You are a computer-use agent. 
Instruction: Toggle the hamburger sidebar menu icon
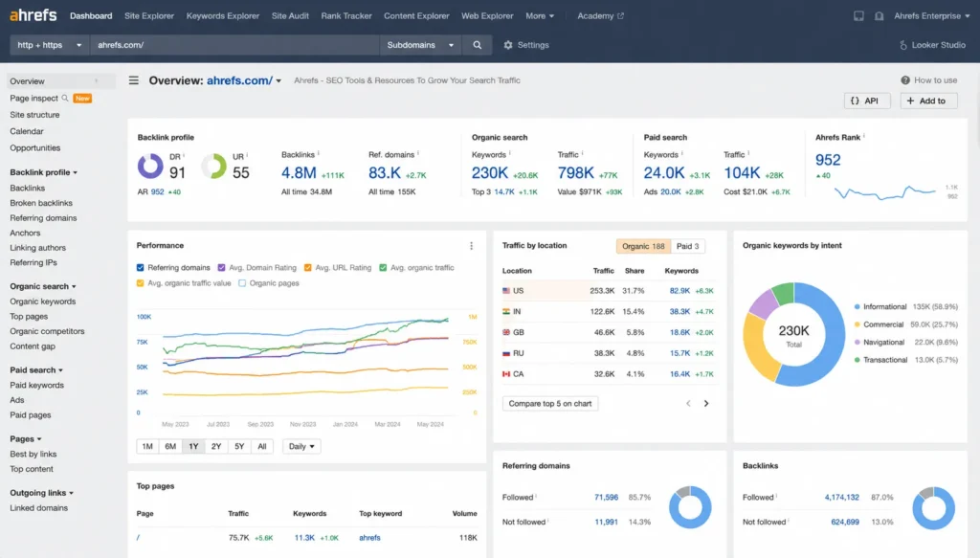134,80
